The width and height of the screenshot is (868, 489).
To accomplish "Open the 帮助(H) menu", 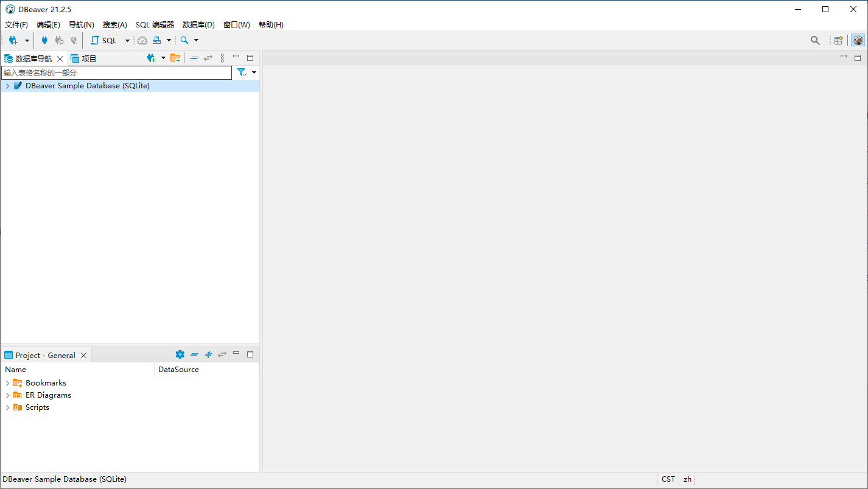I will (x=271, y=25).
